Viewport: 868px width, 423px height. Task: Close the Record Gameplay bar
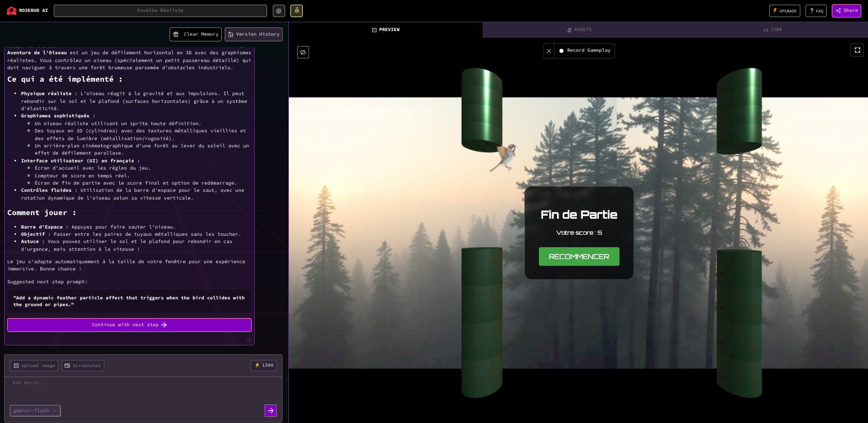(x=549, y=51)
